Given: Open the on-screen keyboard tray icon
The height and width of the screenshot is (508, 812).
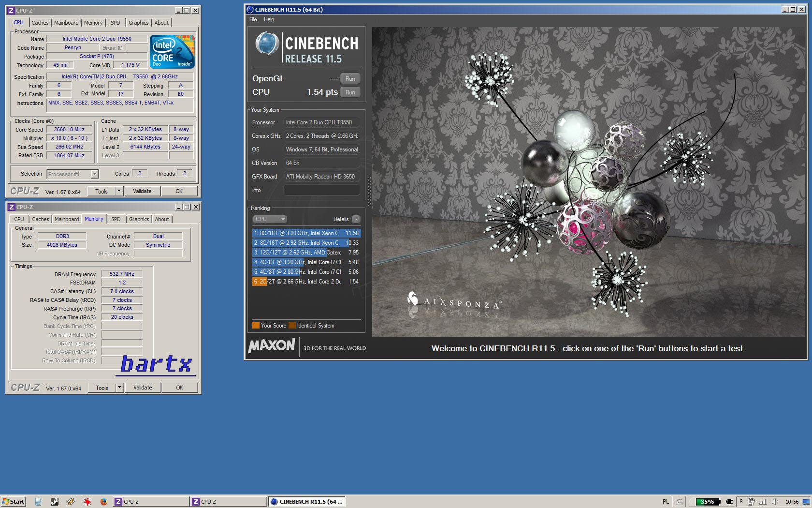Looking at the screenshot, I should pyautogui.click(x=680, y=502).
